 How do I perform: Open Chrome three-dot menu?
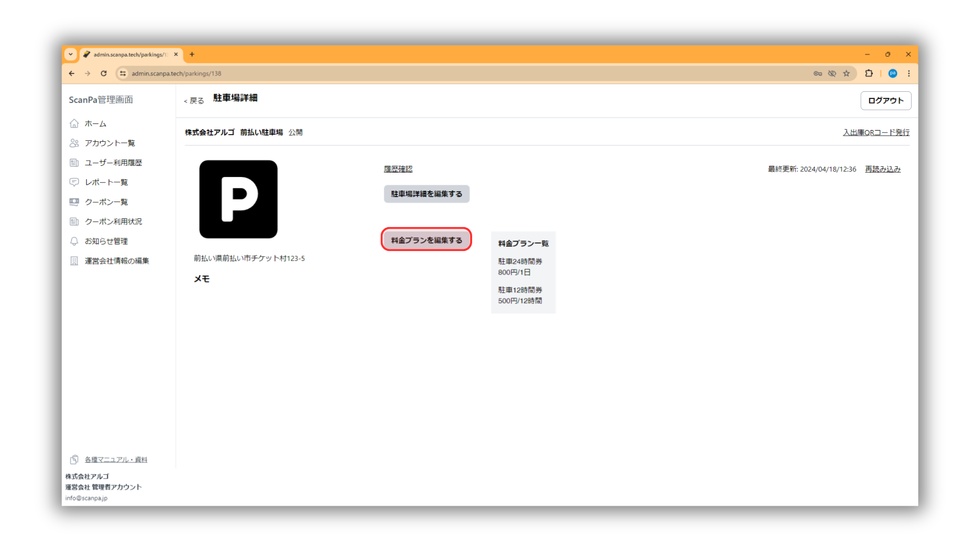pos(909,73)
